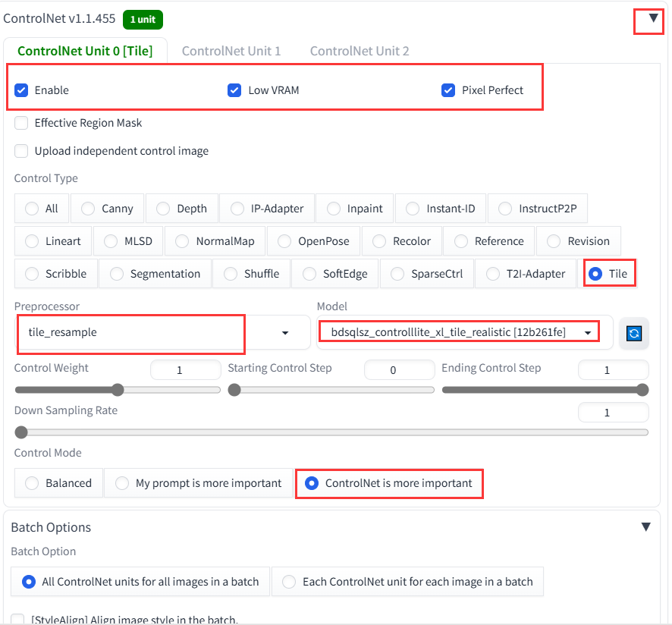Screen dimensions: 672x625
Task: Click the green 1 unit badge
Action: [x=143, y=20]
